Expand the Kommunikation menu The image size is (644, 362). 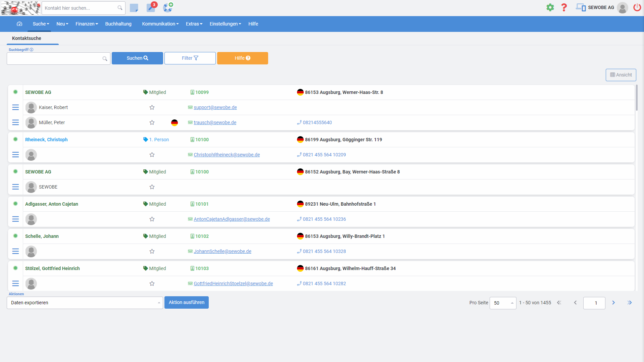coord(160,24)
